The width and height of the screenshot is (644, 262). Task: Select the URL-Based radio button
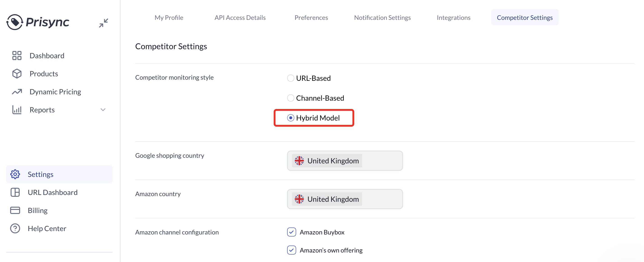291,78
